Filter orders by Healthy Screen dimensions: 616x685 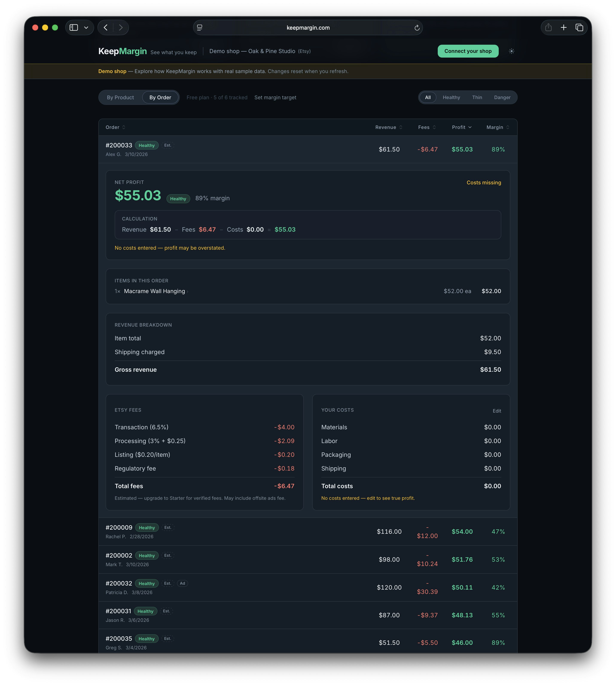pyautogui.click(x=451, y=98)
